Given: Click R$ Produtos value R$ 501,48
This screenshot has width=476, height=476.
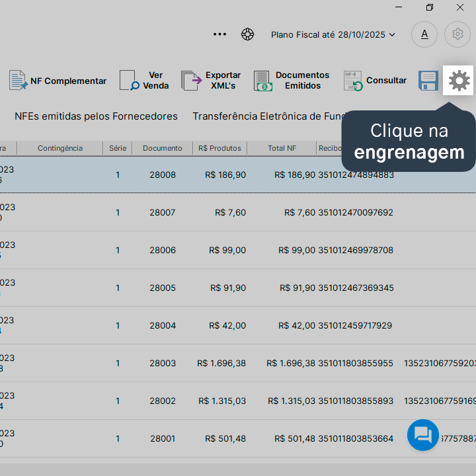Looking at the screenshot, I should [x=225, y=438].
